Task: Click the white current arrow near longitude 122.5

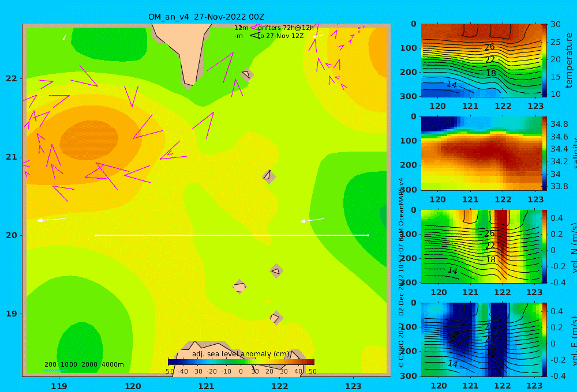Action: coord(312,220)
